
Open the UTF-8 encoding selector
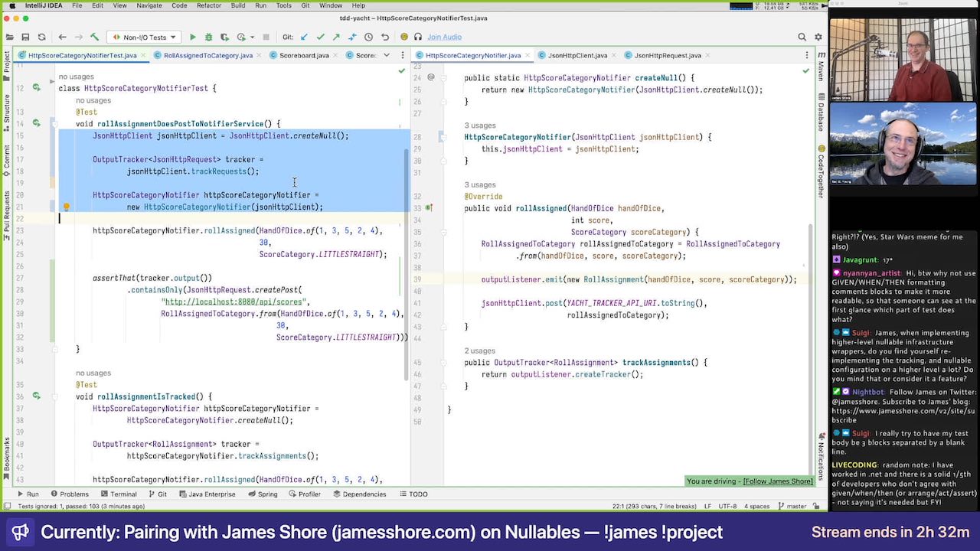tap(727, 506)
